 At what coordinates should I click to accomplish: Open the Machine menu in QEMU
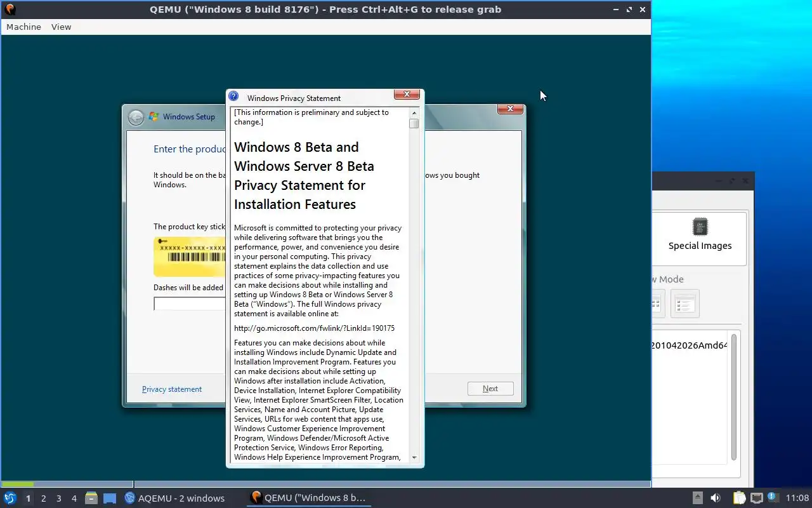(x=23, y=27)
